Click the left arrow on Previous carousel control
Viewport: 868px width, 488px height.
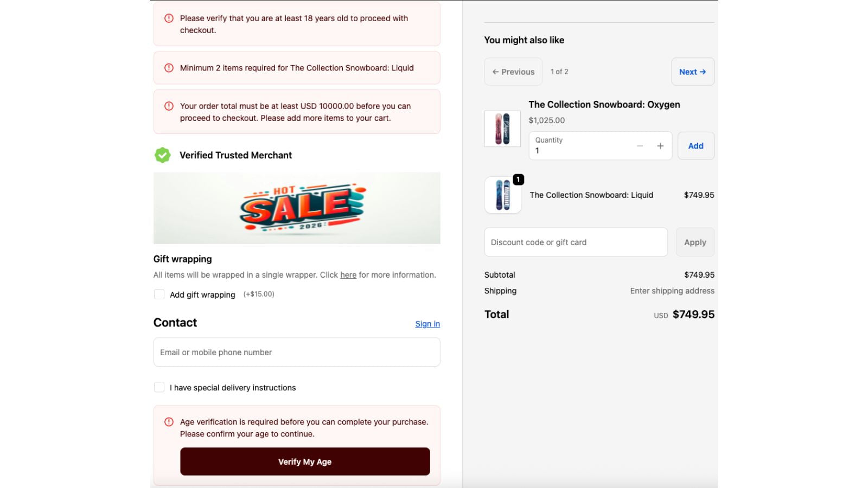(495, 72)
